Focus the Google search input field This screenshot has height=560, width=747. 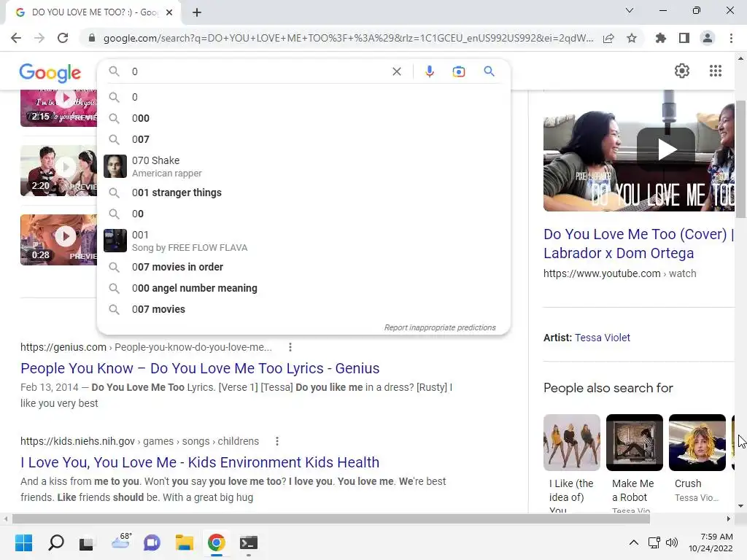coord(258,71)
